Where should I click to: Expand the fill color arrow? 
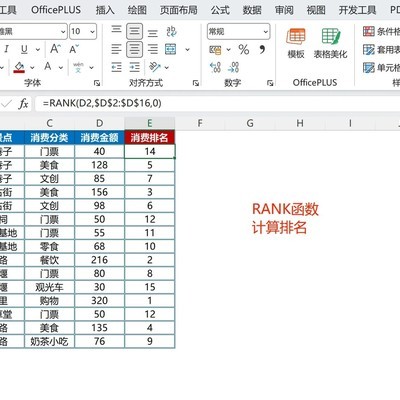pos(32,68)
